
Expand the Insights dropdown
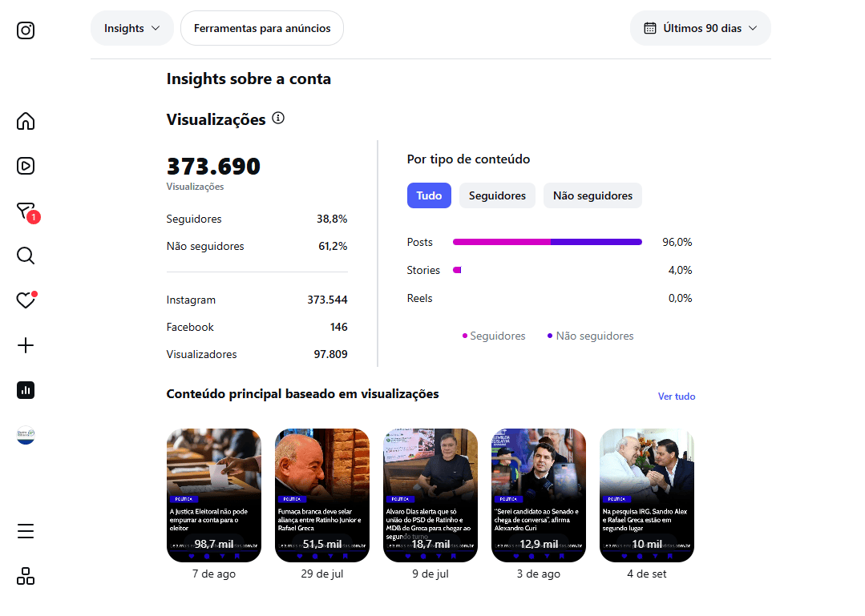(x=131, y=28)
